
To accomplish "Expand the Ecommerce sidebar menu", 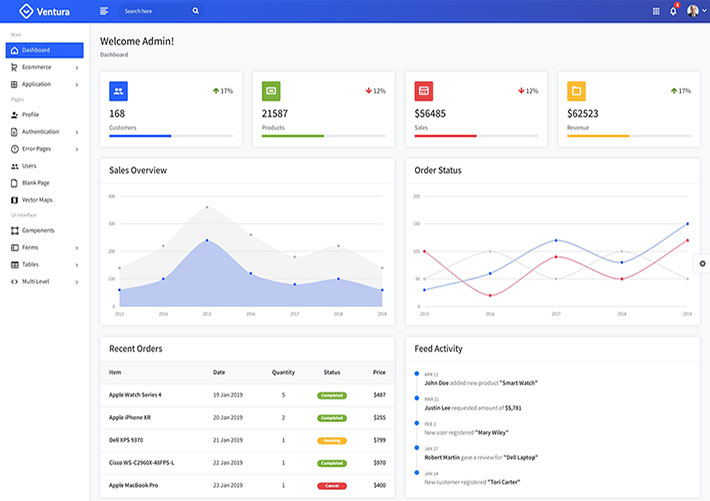I will pyautogui.click(x=43, y=67).
